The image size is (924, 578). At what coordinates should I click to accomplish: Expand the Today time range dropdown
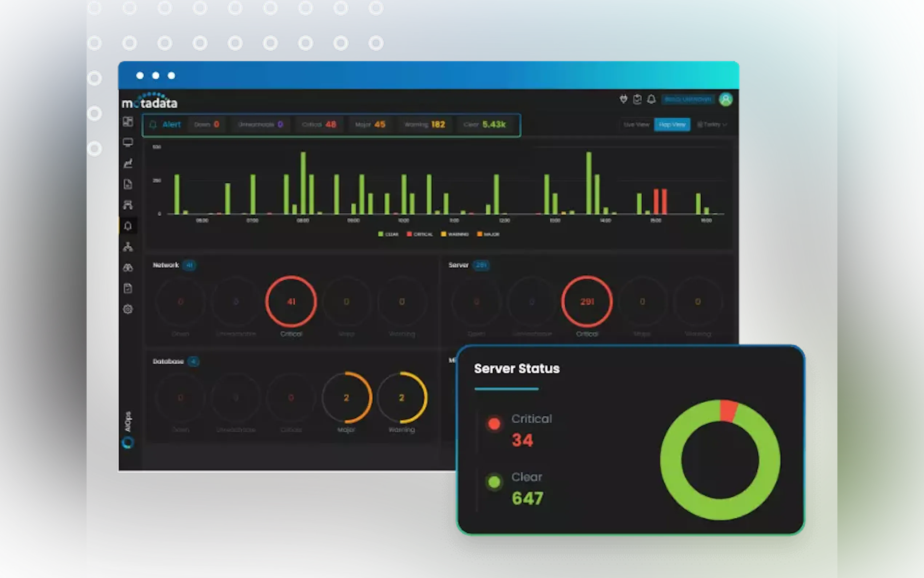coord(712,124)
